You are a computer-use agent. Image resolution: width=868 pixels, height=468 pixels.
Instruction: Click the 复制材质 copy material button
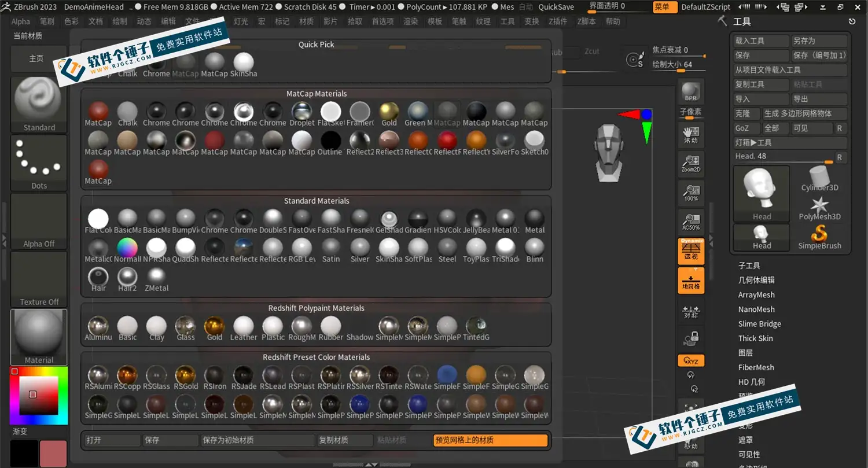click(x=345, y=440)
